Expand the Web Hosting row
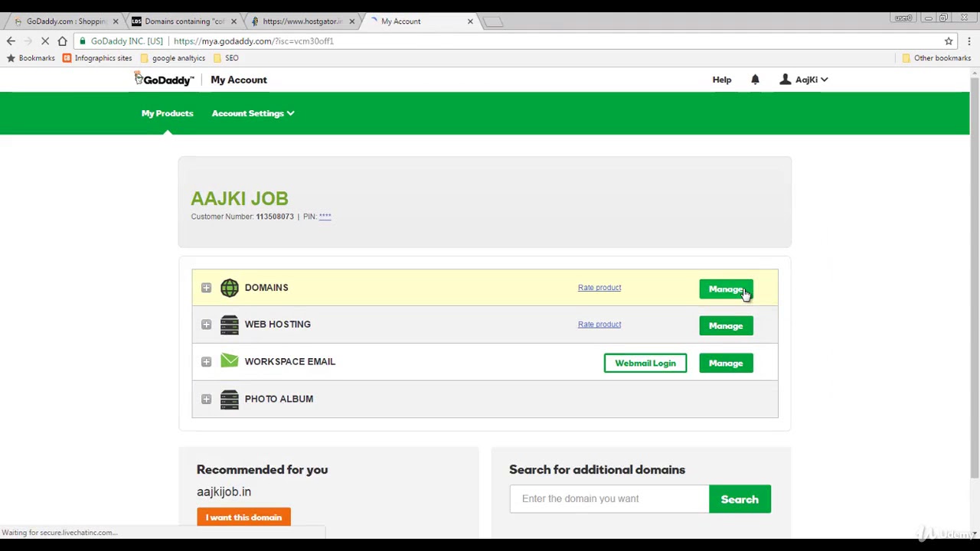Viewport: 980px width, 551px height. (206, 324)
